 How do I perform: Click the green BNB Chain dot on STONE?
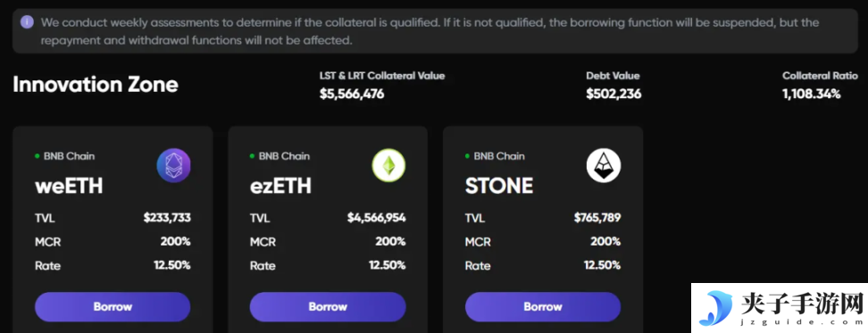pos(467,156)
